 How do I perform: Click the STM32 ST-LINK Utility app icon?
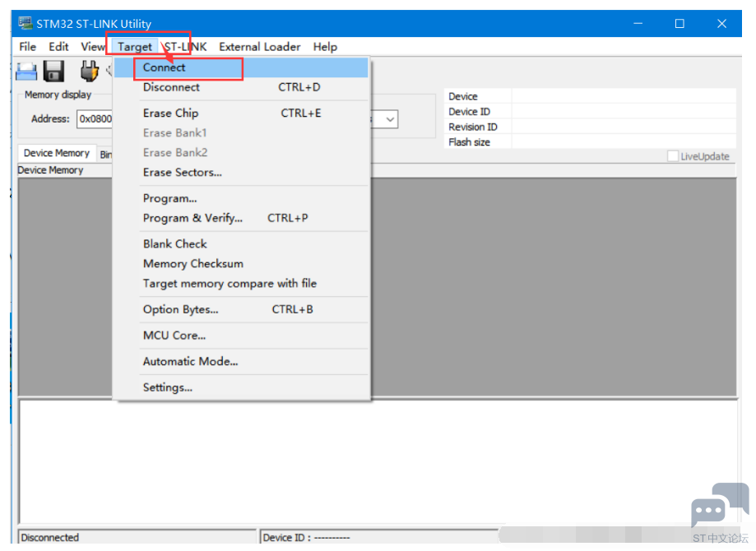(x=25, y=23)
